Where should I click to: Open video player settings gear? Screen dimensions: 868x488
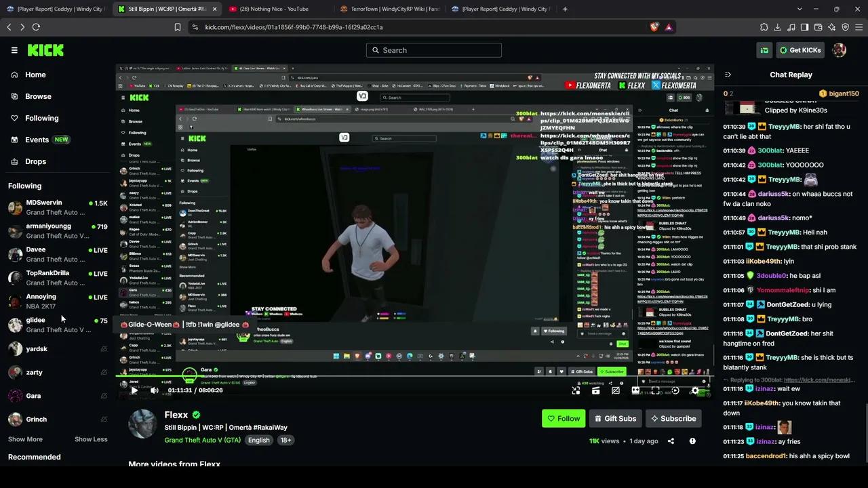(x=695, y=390)
